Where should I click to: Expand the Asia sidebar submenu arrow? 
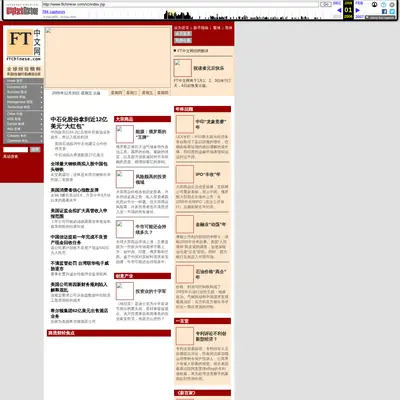[x=41, y=129]
